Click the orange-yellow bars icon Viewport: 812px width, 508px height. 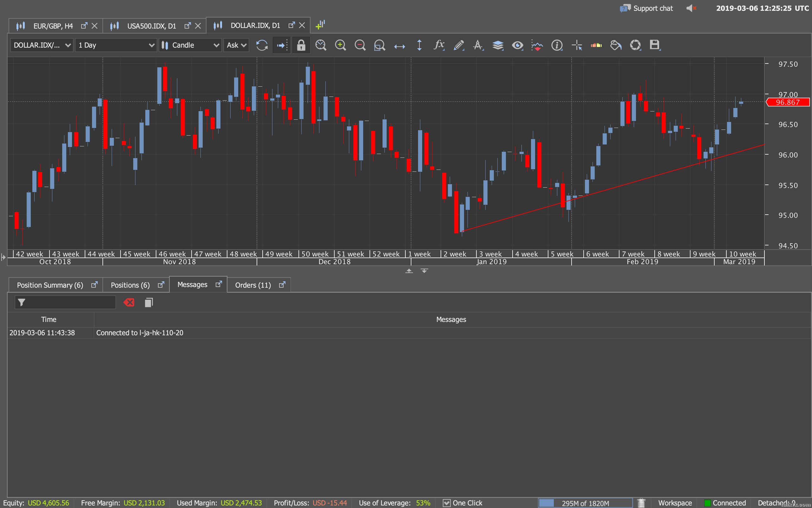click(596, 45)
